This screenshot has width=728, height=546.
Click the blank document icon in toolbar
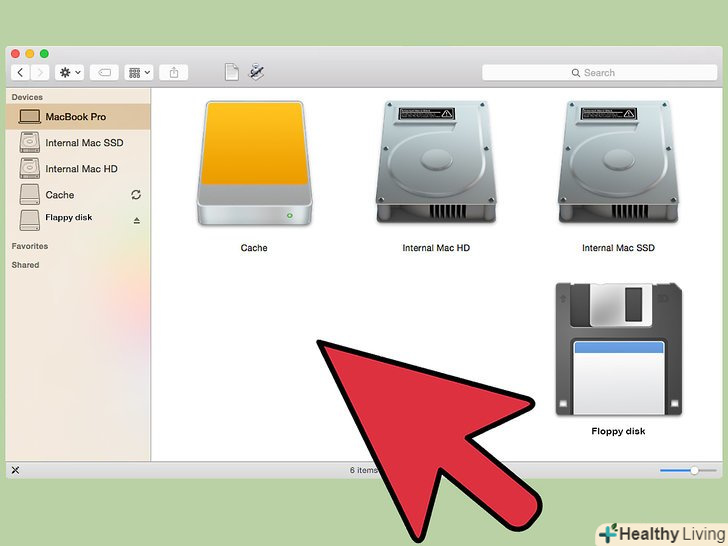pos(232,72)
